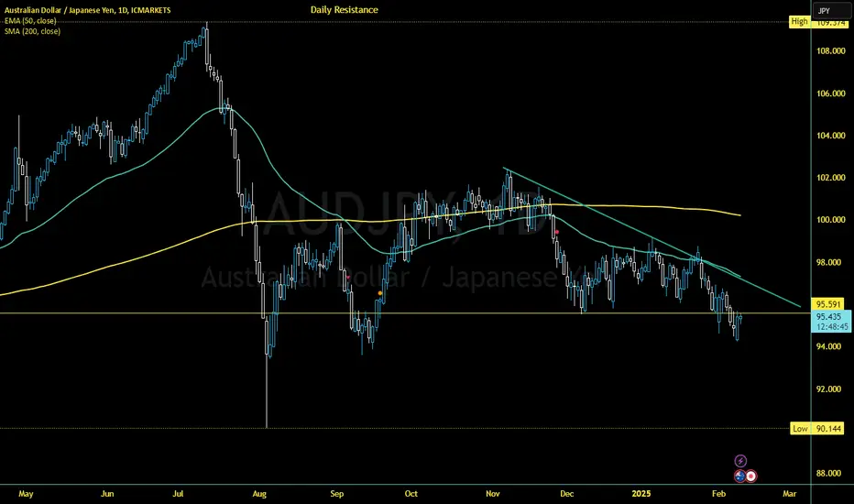Click the Low 90.144 price label

pos(817,428)
